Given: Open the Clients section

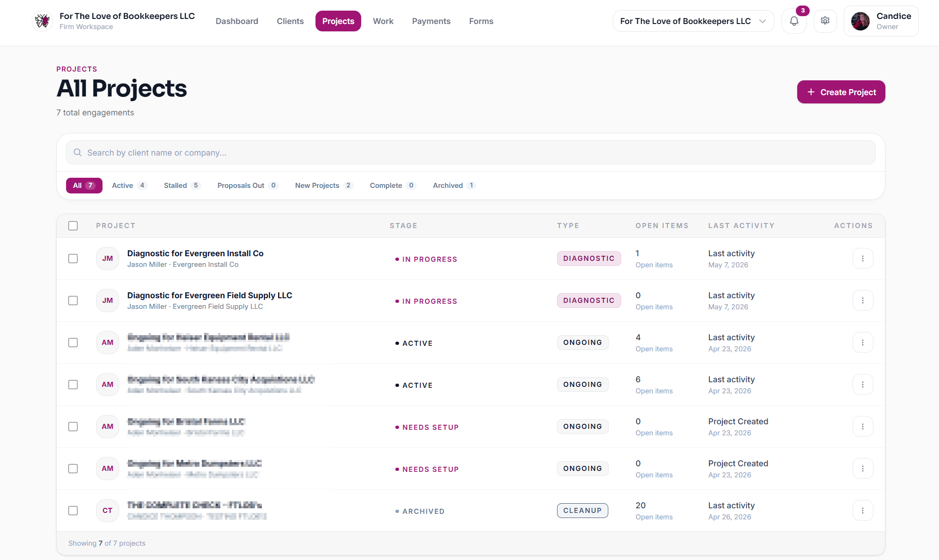Looking at the screenshot, I should [290, 21].
